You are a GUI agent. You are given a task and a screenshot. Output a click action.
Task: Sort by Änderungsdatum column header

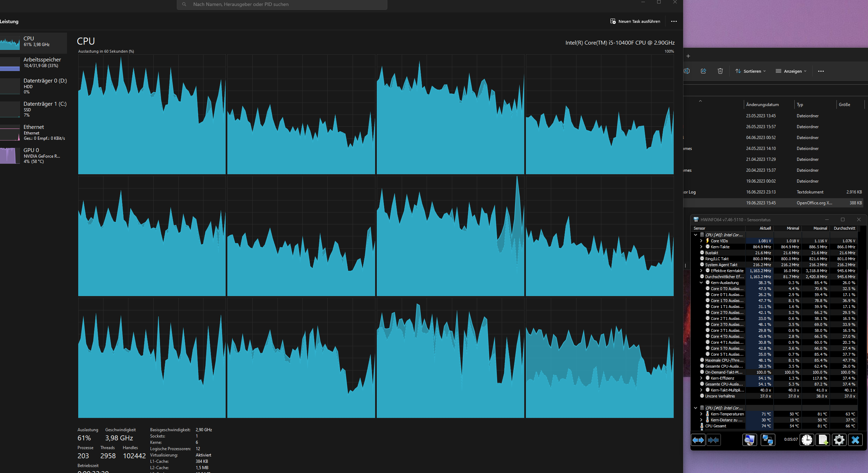tap(762, 105)
